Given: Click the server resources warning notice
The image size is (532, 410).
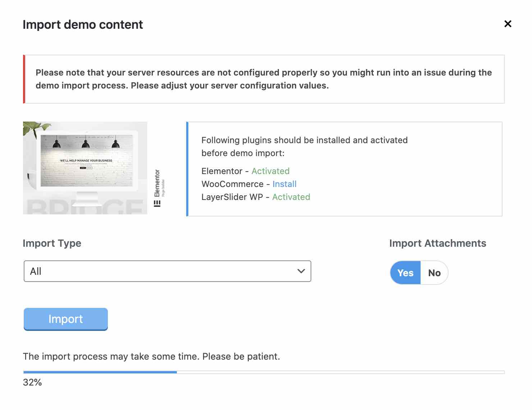Looking at the screenshot, I should [x=263, y=79].
